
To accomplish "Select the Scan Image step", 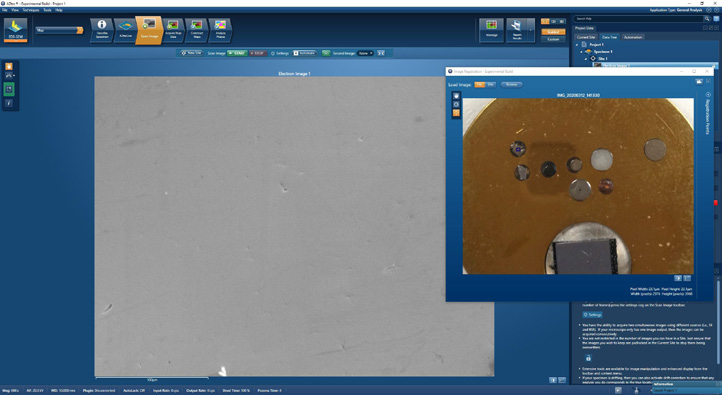I will click(x=149, y=30).
